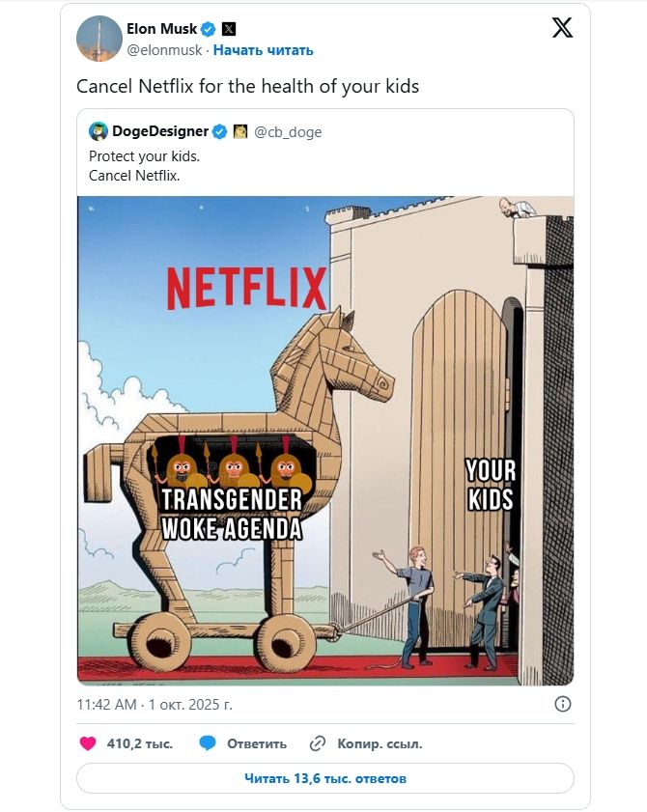
Task: Click the X logo in top corner
Action: point(562,27)
